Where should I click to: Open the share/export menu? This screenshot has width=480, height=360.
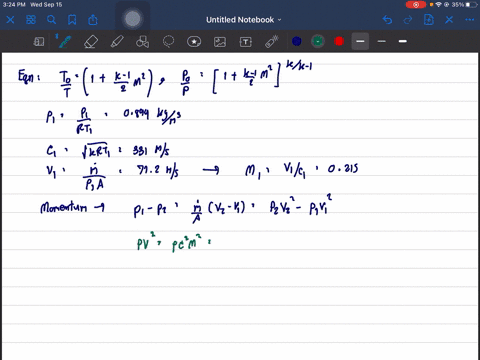[93, 20]
